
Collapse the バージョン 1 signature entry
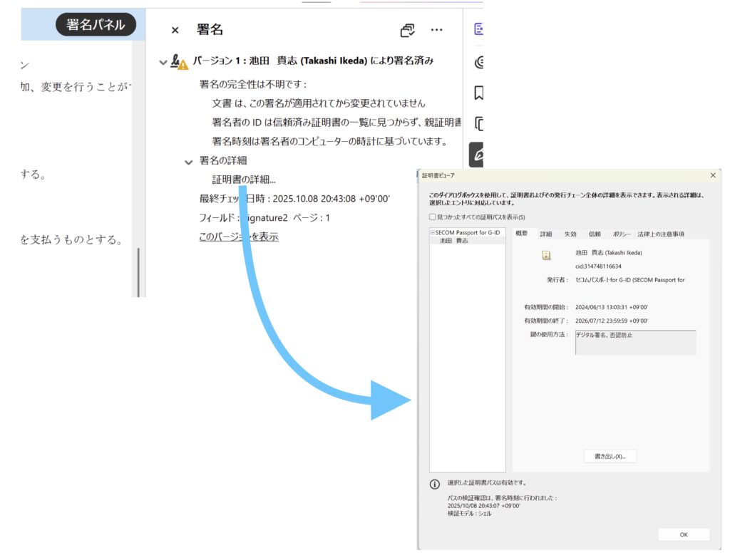tap(163, 62)
